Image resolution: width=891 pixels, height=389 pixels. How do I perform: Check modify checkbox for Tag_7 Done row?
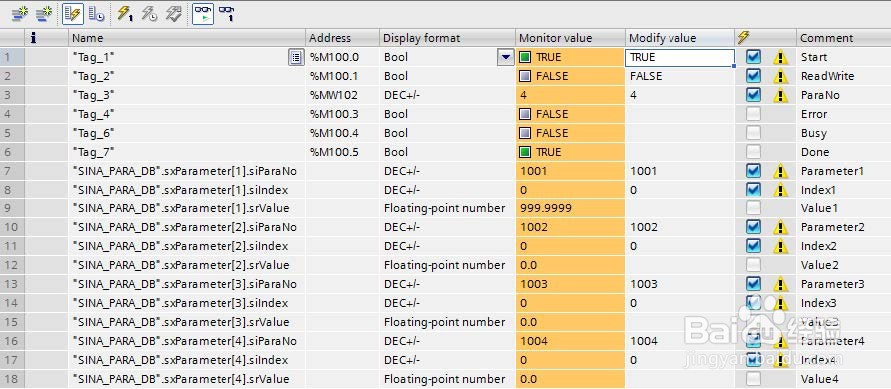753,152
